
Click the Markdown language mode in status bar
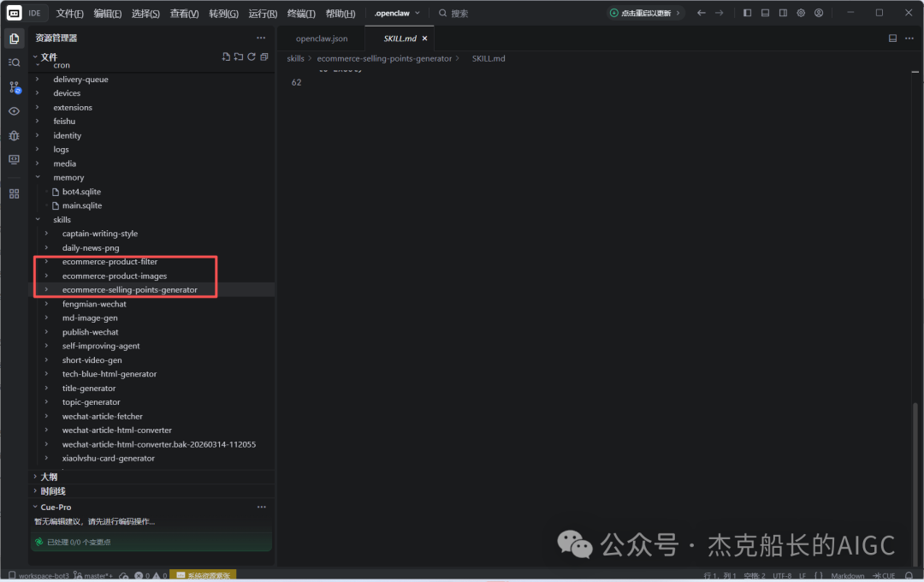(847, 576)
